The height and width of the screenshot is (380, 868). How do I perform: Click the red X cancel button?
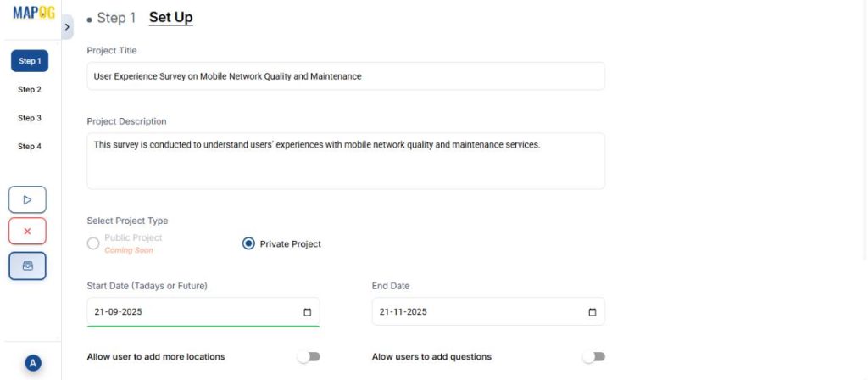(x=27, y=232)
